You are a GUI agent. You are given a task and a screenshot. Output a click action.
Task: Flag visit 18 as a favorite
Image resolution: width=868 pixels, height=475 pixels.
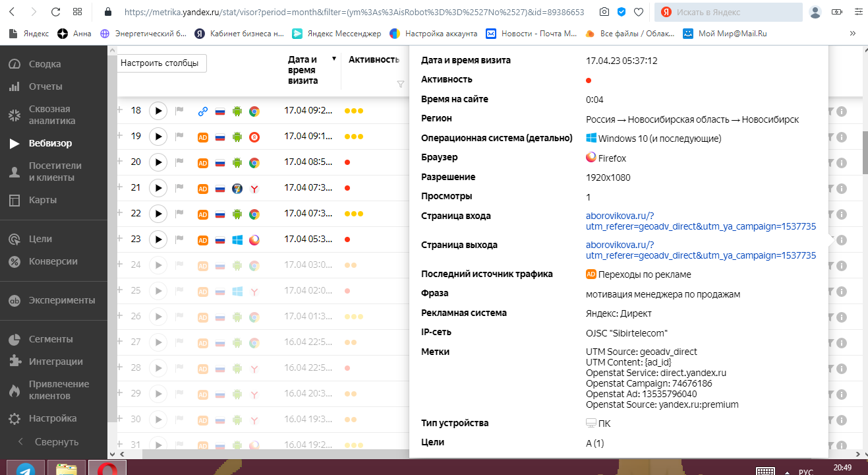tap(179, 111)
